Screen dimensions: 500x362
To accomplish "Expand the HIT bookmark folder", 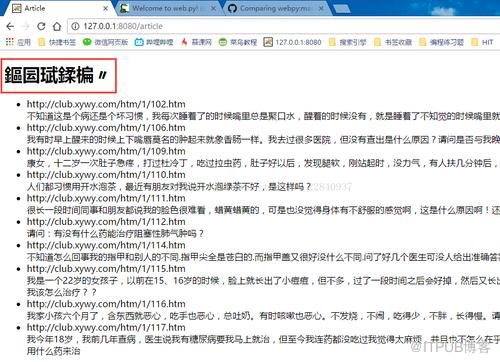I will click(x=482, y=42).
